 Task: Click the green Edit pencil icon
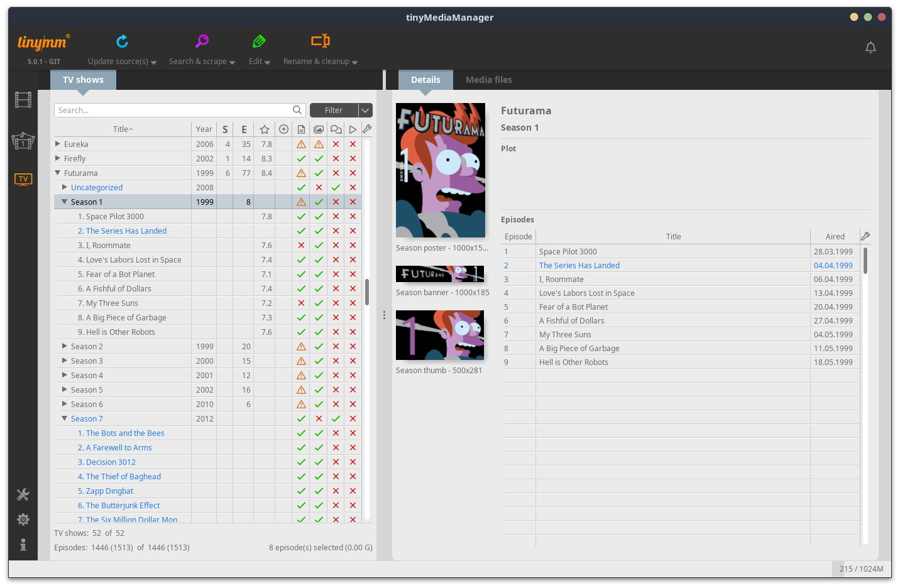click(259, 41)
